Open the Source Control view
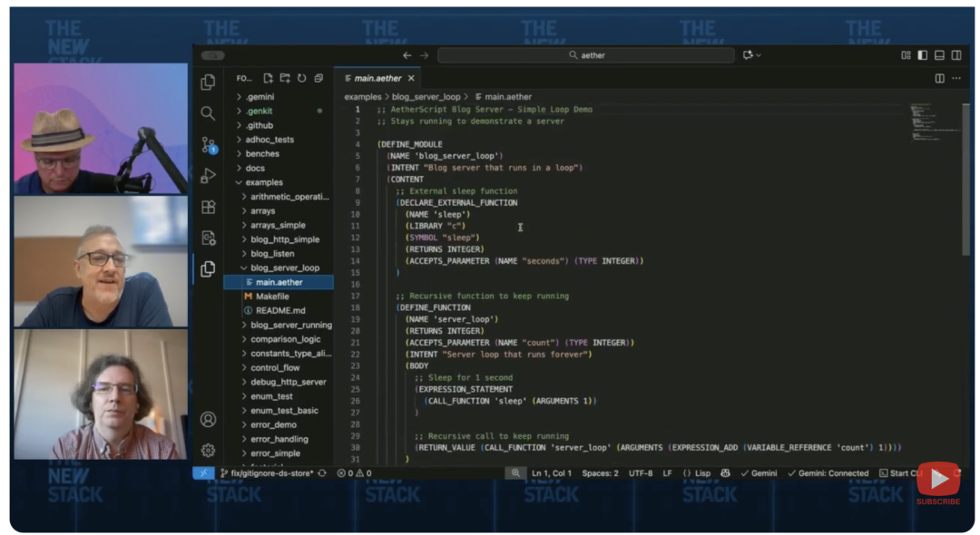 [x=208, y=145]
